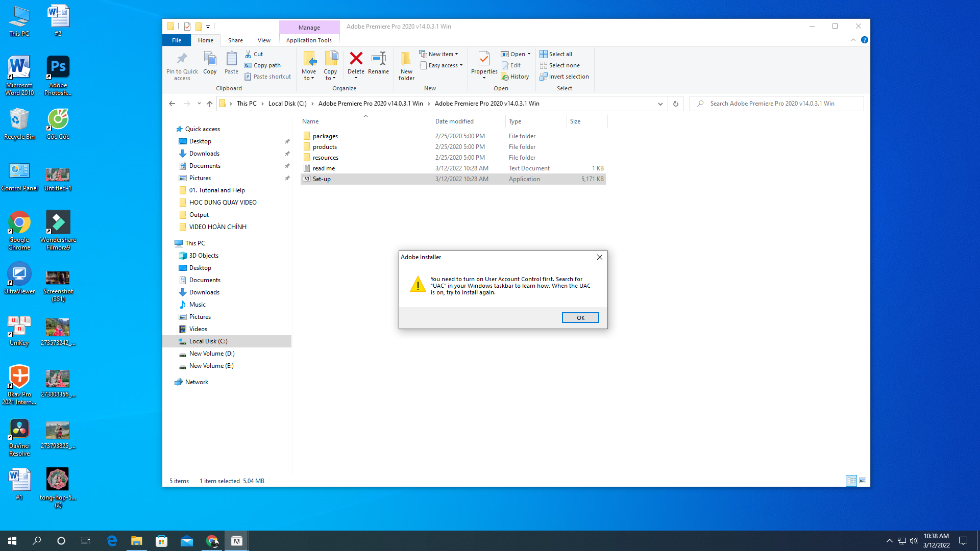Viewport: 980px width, 551px height.
Task: Switch to large icons view layout
Action: (x=863, y=481)
